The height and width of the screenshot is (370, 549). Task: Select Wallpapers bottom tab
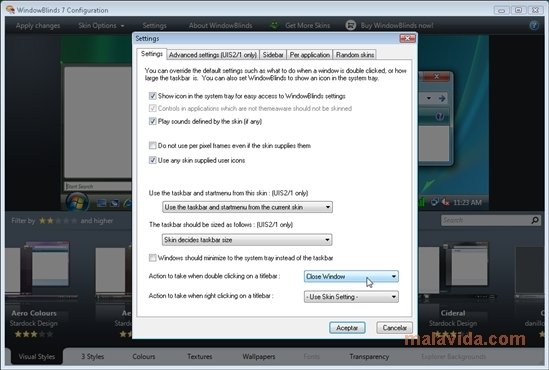pos(259,357)
